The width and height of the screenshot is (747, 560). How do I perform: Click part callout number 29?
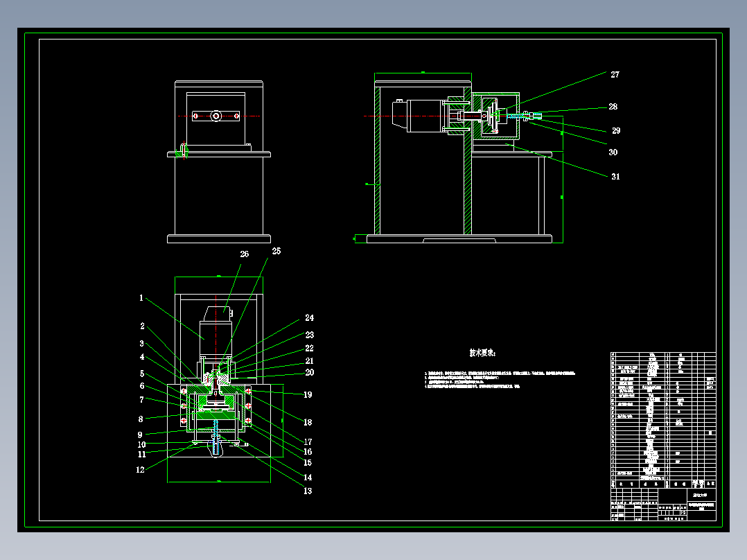click(616, 130)
